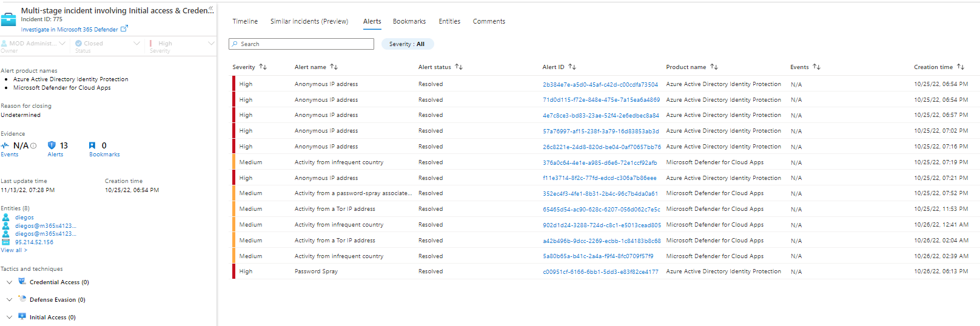Click the incident briefcase icon
Image resolution: width=980 pixels, height=326 pixels.
point(8,19)
